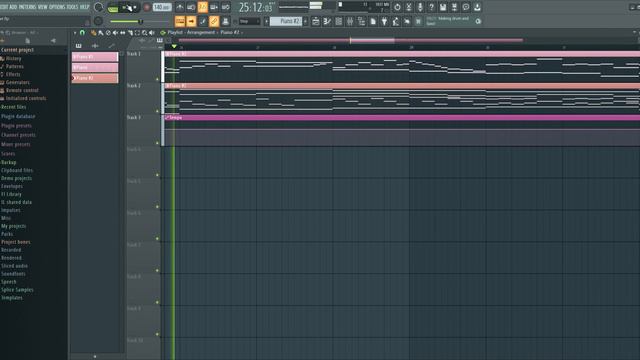
Task: Disable the recording countdown button
Action: pos(202,7)
